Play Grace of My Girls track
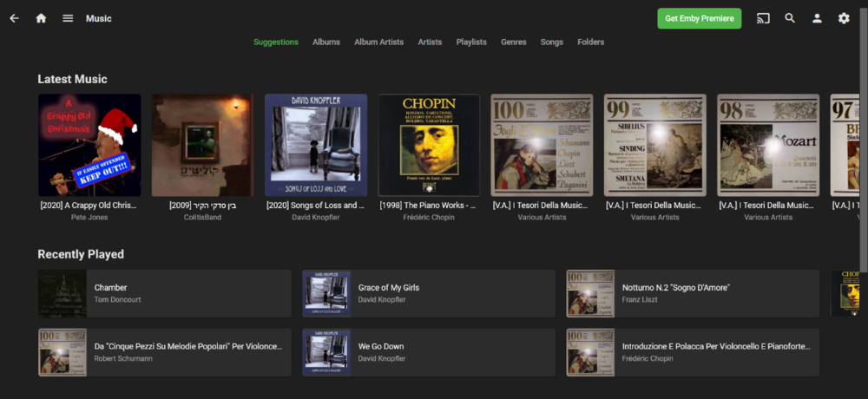This screenshot has width=868, height=399. click(x=429, y=293)
